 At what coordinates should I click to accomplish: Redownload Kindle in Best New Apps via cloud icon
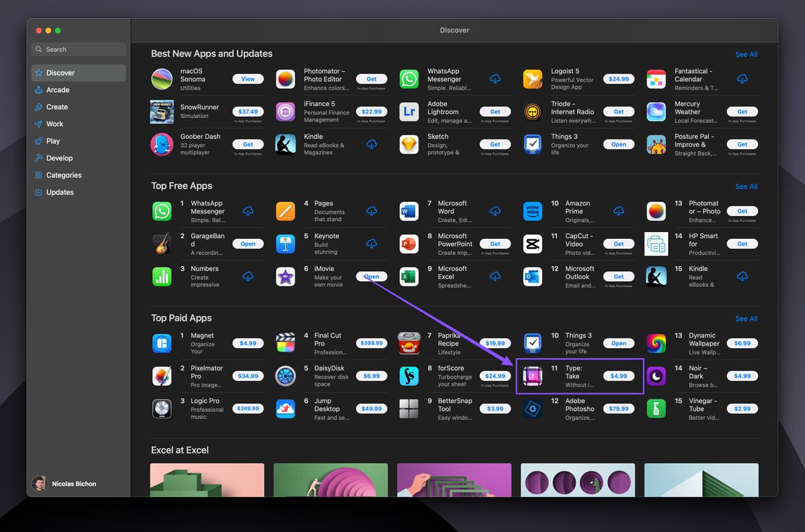tap(372, 144)
